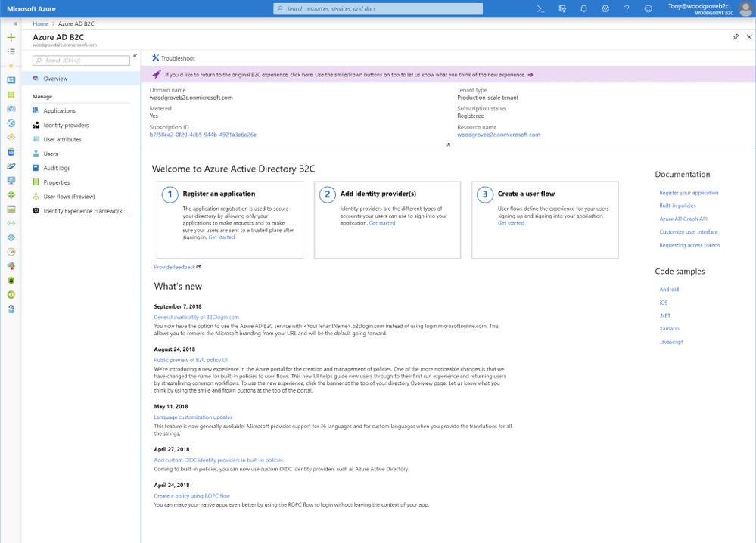Open Resource groups cube icon

pyautogui.click(x=11, y=109)
